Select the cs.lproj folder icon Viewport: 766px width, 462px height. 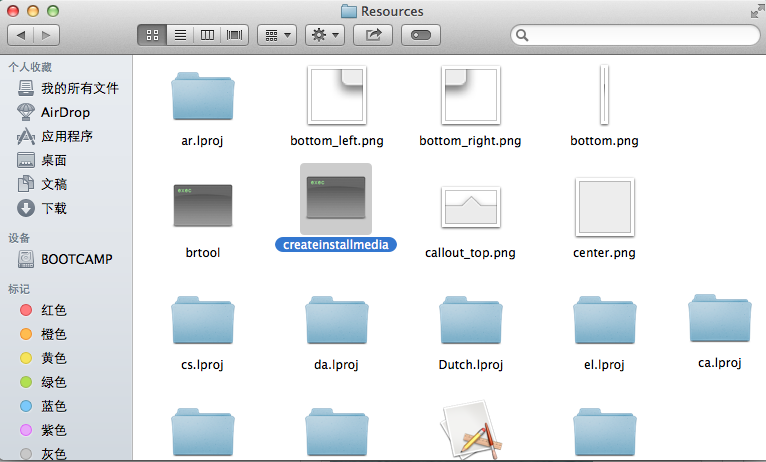pyautogui.click(x=203, y=320)
